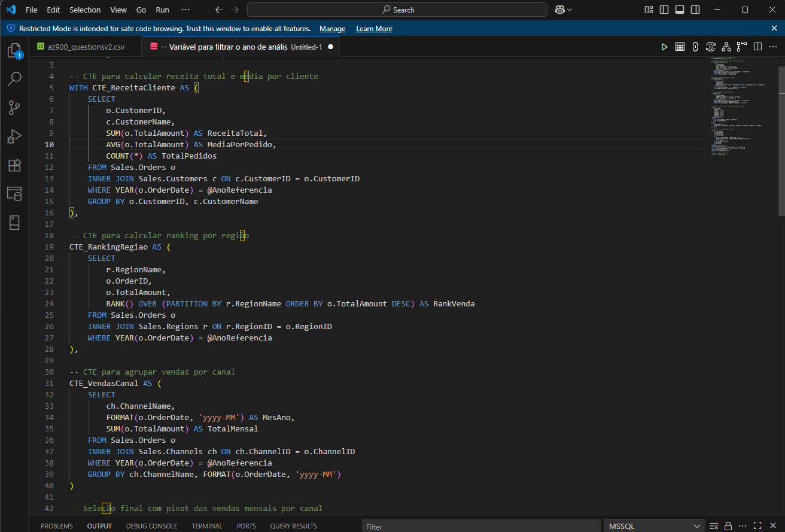
Task: Toggle the Secondary Side Bar
Action: (x=695, y=10)
